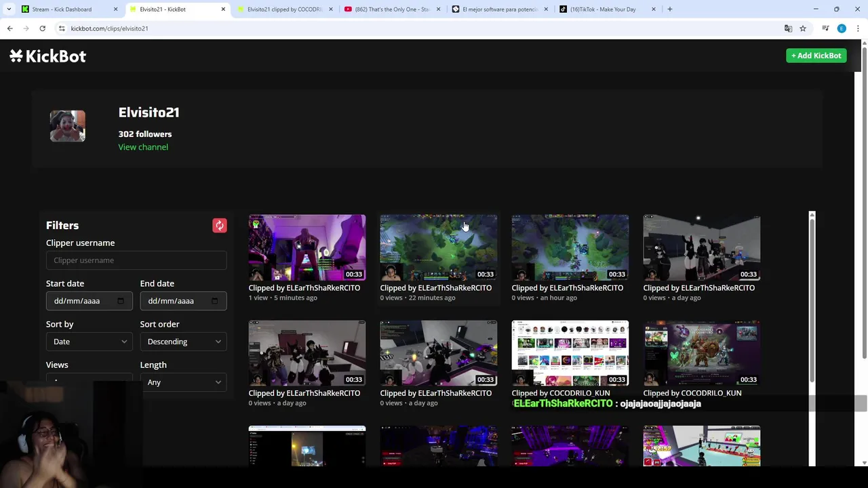Close the Elvisito21 - KickBot tab
Screen dimensions: 868x488
tap(223, 9)
